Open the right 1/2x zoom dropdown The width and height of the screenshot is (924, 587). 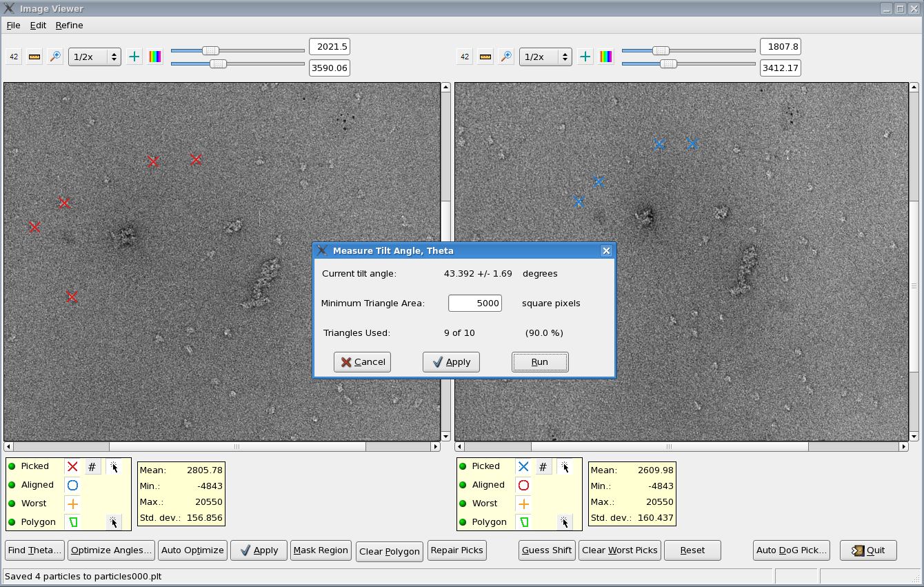tap(545, 57)
